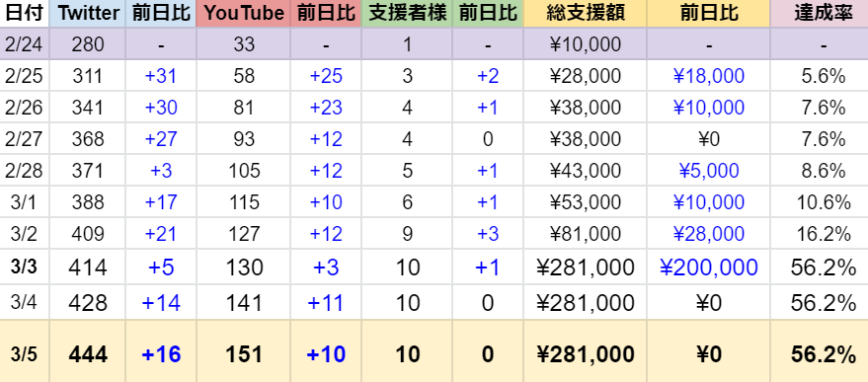Select the +30 Twitter change cell
Screen dimensions: 868x382
pyautogui.click(x=161, y=107)
